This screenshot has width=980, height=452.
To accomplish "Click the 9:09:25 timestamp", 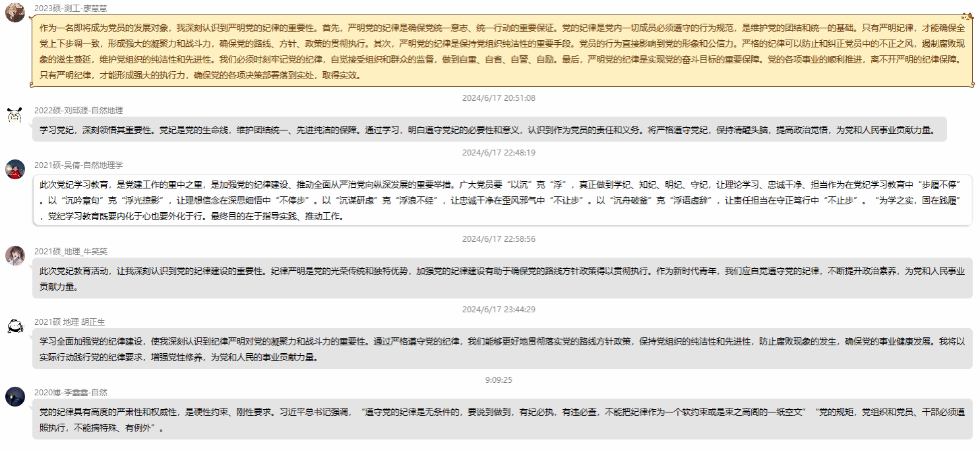I will [x=499, y=380].
